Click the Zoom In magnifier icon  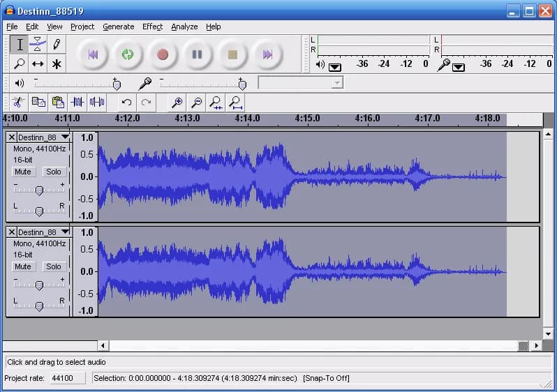(177, 103)
